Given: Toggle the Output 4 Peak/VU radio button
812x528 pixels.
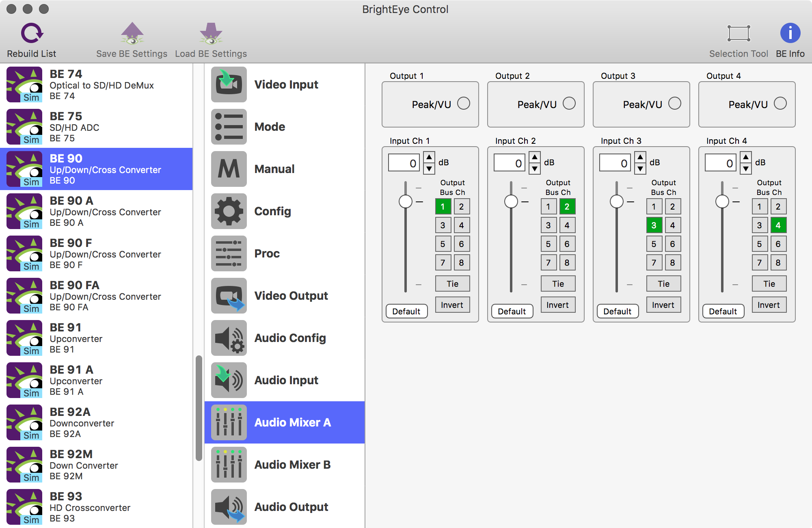Looking at the screenshot, I should pos(780,104).
